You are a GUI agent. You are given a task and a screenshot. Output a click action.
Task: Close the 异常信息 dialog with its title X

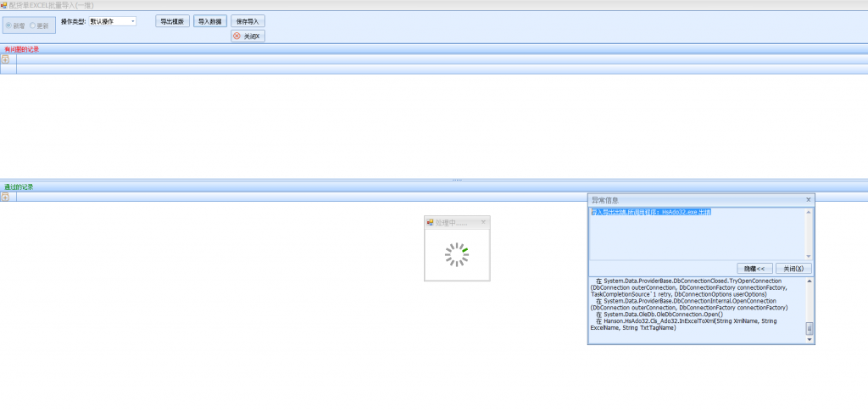808,199
